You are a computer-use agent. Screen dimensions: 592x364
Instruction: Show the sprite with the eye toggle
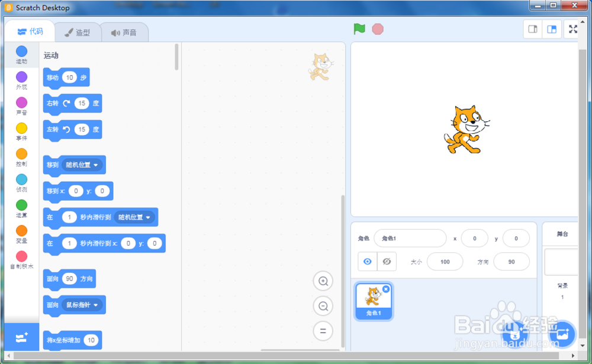368,261
